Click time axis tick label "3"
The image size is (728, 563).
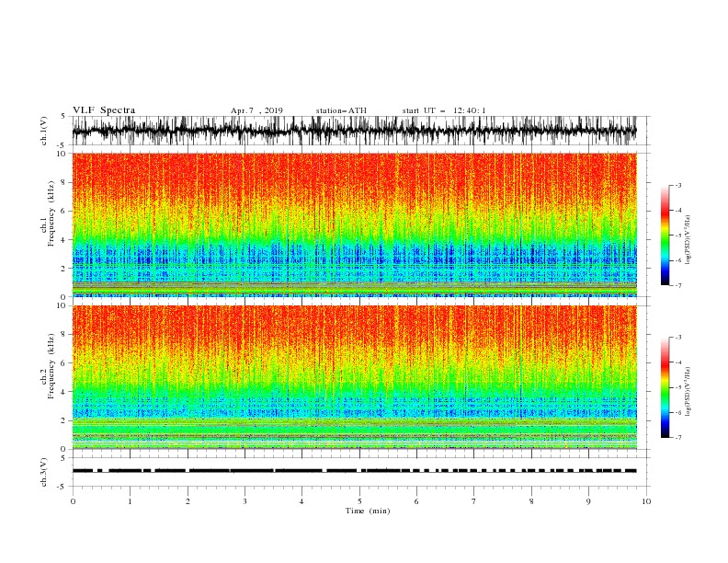click(245, 501)
